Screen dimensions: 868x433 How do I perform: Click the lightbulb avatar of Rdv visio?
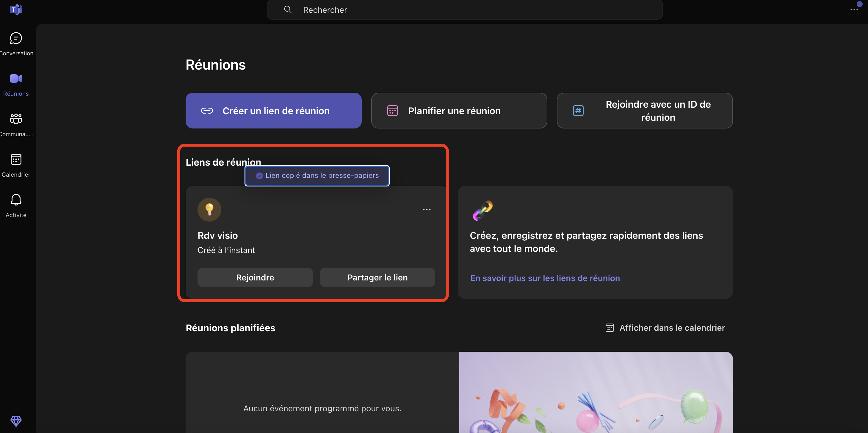tap(209, 210)
